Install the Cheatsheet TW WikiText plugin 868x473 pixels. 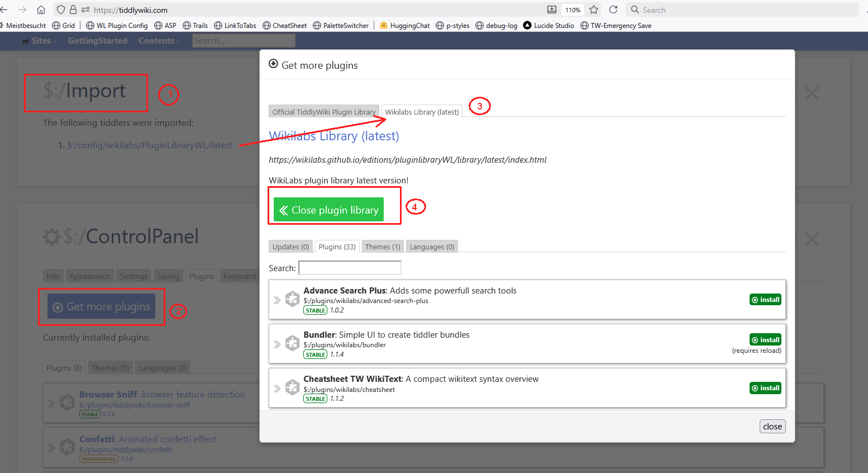[765, 388]
